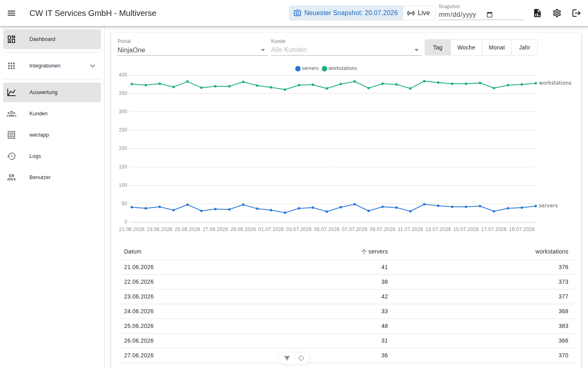Open the calendar picker in the Snapshot field
The width and height of the screenshot is (588, 368).
[x=490, y=15]
